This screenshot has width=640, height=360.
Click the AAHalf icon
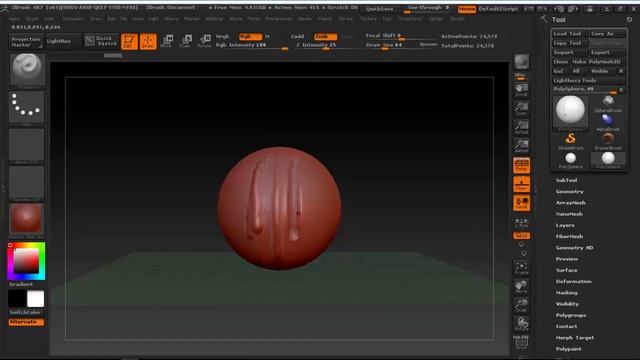[521, 146]
